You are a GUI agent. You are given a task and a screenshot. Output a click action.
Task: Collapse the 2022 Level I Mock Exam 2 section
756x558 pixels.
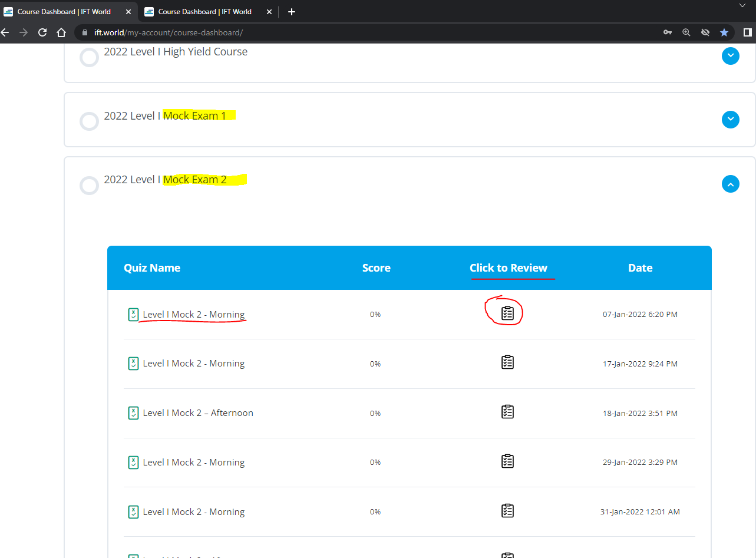[731, 184]
